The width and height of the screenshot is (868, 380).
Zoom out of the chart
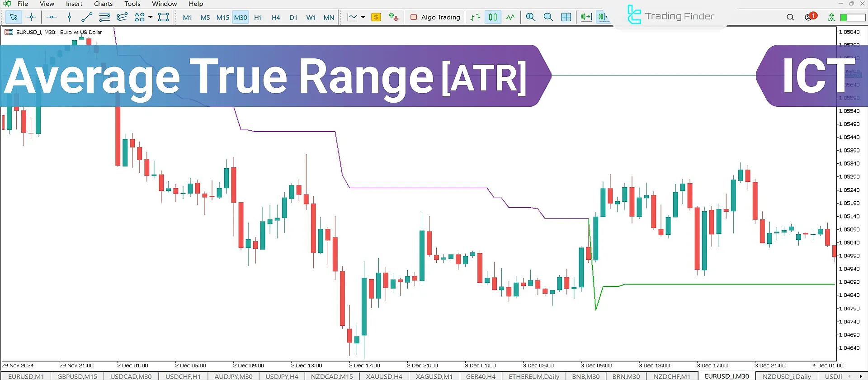point(548,17)
